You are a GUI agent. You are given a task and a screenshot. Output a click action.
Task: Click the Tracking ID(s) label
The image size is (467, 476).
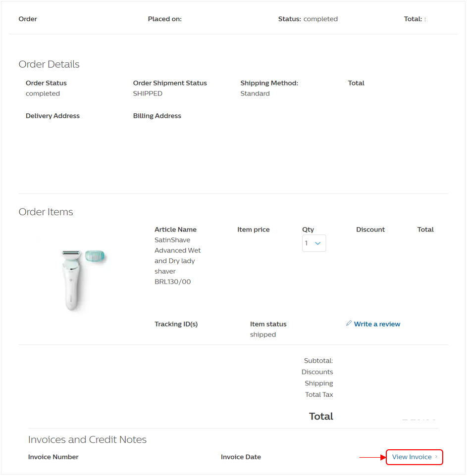click(176, 324)
